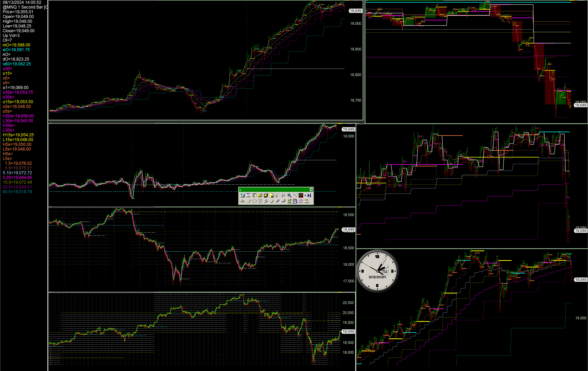Click the open folder workspace icon
588x371 pixels.
pyautogui.click(x=260, y=196)
